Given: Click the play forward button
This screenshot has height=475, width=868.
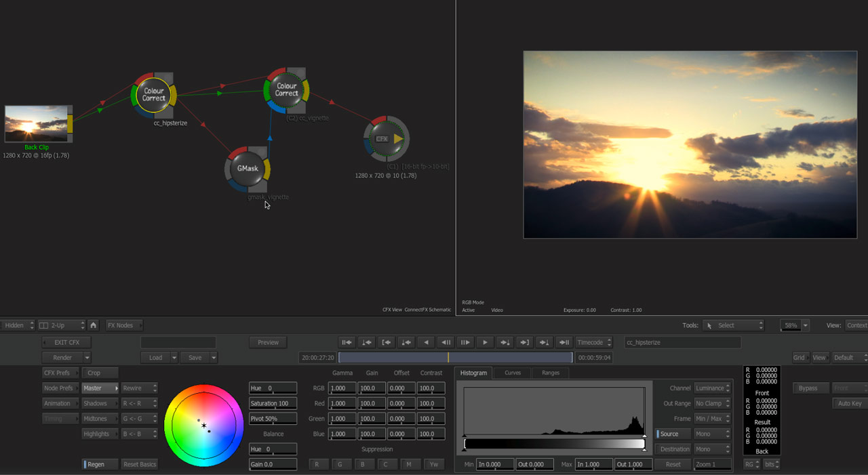Looking at the screenshot, I should (x=484, y=342).
